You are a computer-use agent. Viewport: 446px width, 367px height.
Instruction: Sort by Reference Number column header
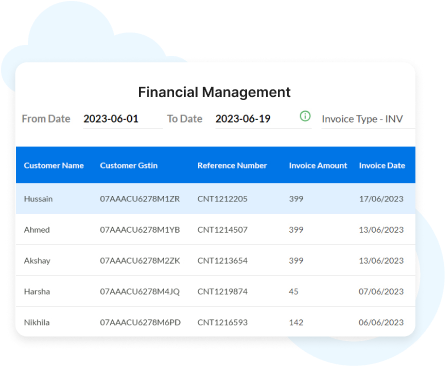(232, 165)
